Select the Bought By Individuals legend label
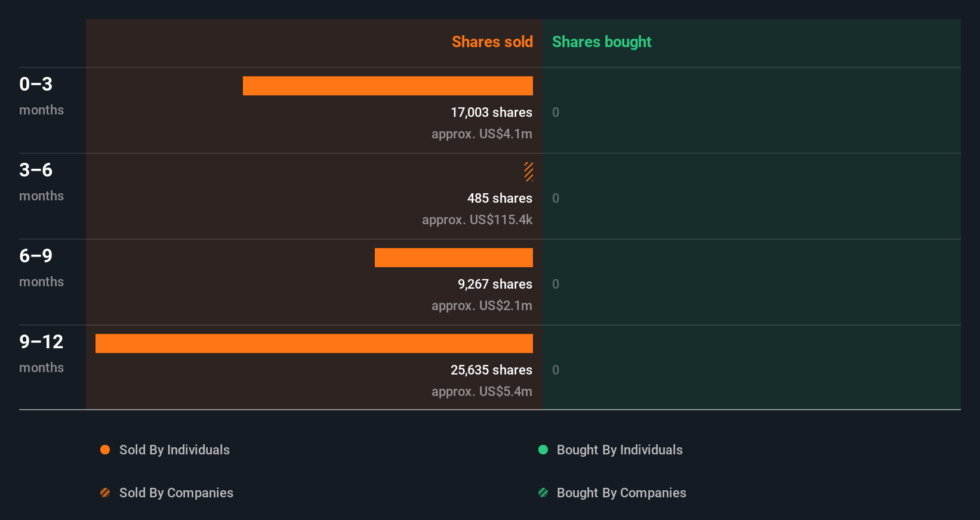The height and width of the screenshot is (520, 980). 620,450
